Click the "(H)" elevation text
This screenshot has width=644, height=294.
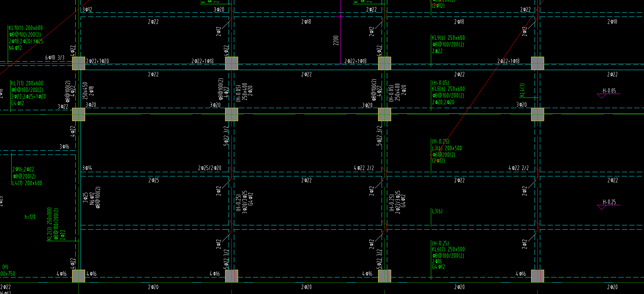click(x=5, y=267)
